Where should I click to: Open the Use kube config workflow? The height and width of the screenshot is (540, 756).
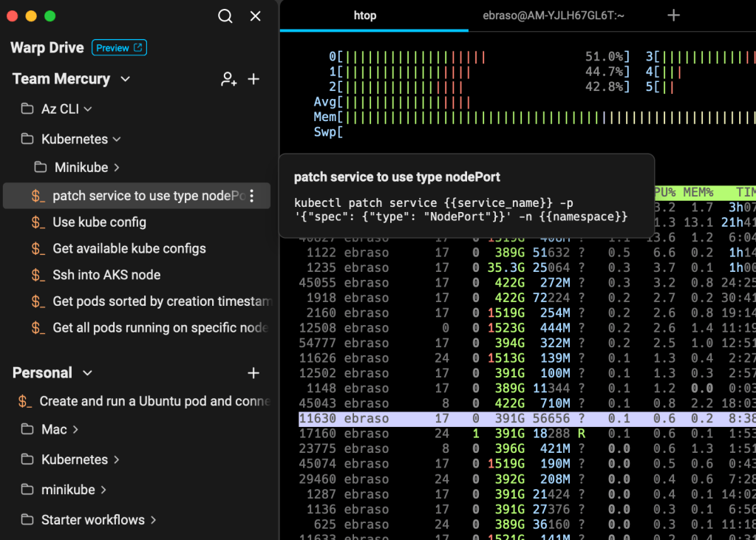tap(99, 222)
